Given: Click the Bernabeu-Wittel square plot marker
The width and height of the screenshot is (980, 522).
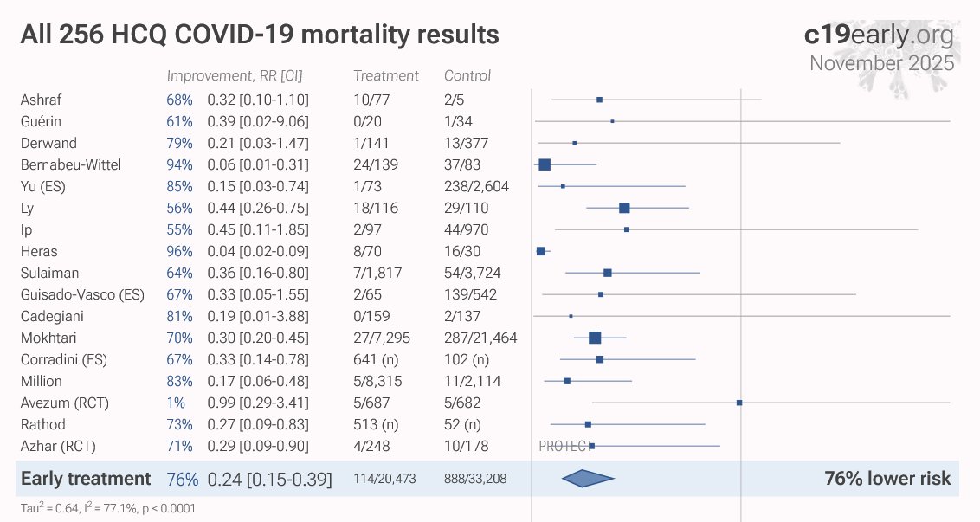Looking at the screenshot, I should tap(545, 164).
